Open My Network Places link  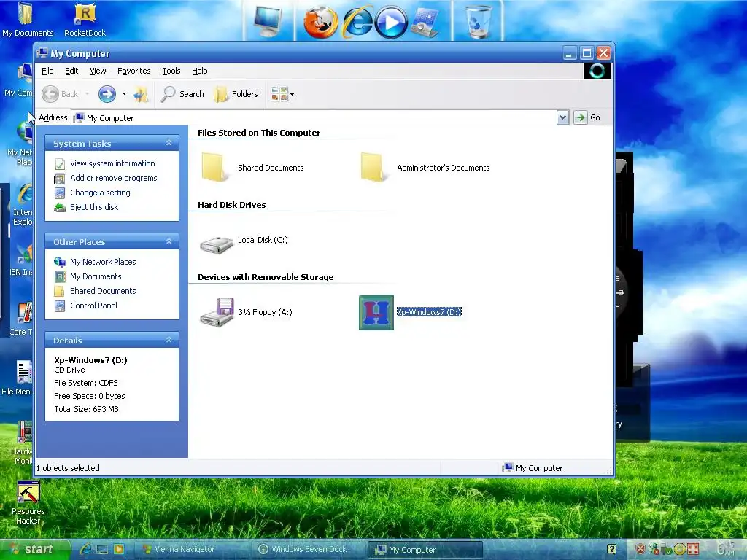coord(103,262)
